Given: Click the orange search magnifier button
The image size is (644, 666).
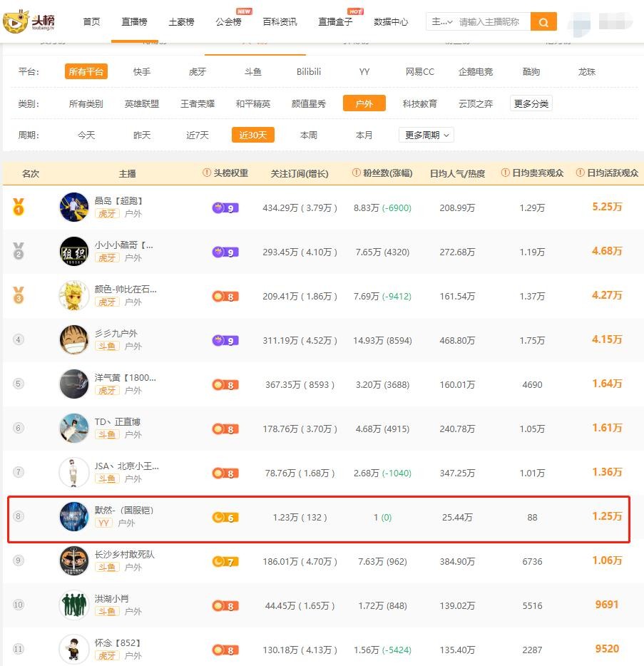Looking at the screenshot, I should 543,22.
